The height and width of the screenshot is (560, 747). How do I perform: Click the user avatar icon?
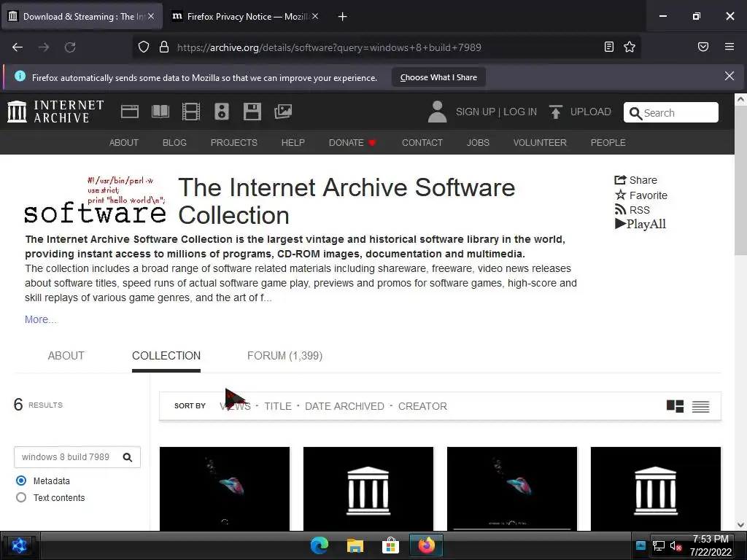[437, 112]
